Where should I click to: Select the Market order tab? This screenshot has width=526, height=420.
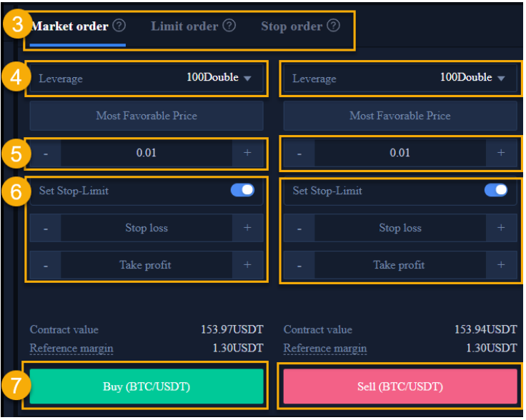tap(70, 26)
